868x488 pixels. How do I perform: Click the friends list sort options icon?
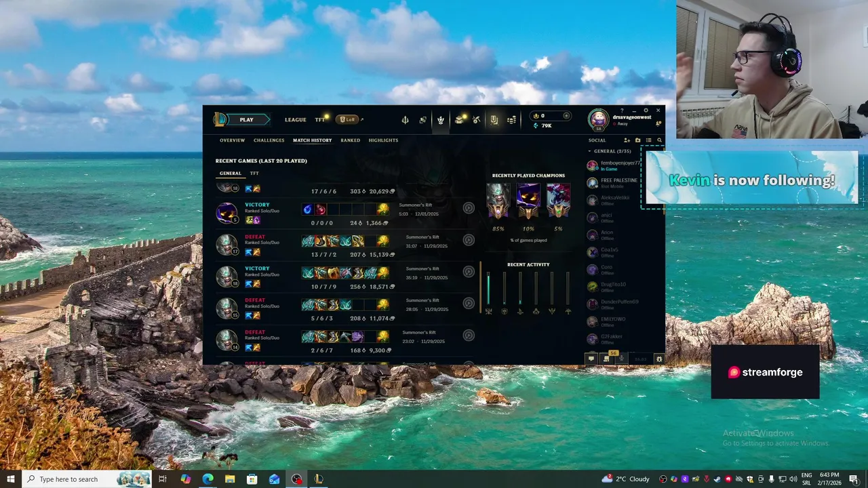648,140
